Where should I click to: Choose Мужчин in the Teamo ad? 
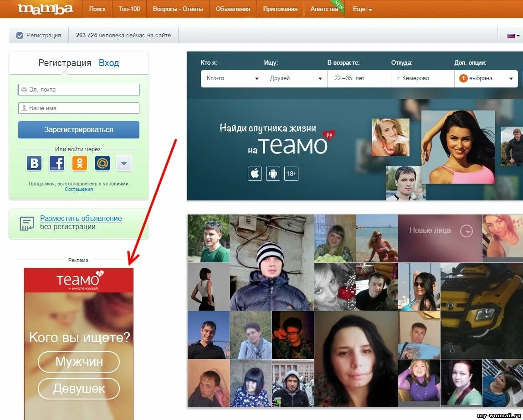tap(79, 362)
